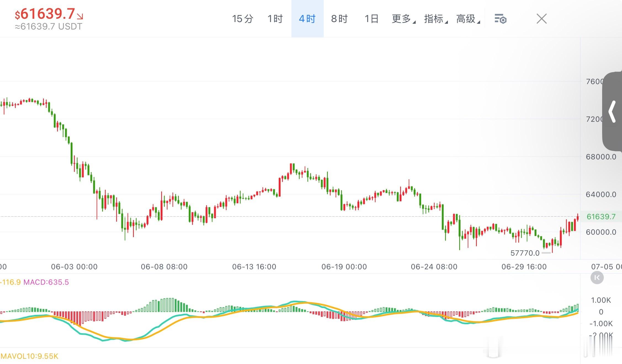Screen dimensions: 622x364
Task: Click the 06-13 16:00 time label
Action: click(x=254, y=267)
